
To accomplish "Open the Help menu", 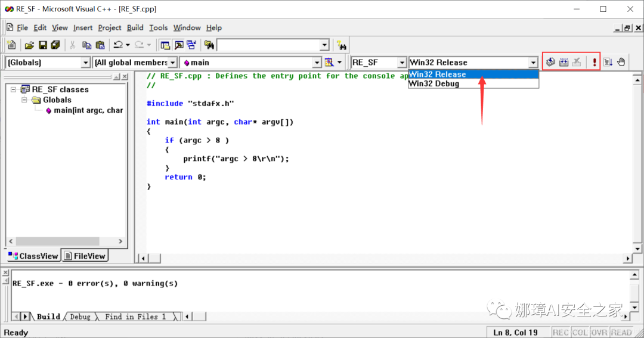I will 214,27.
